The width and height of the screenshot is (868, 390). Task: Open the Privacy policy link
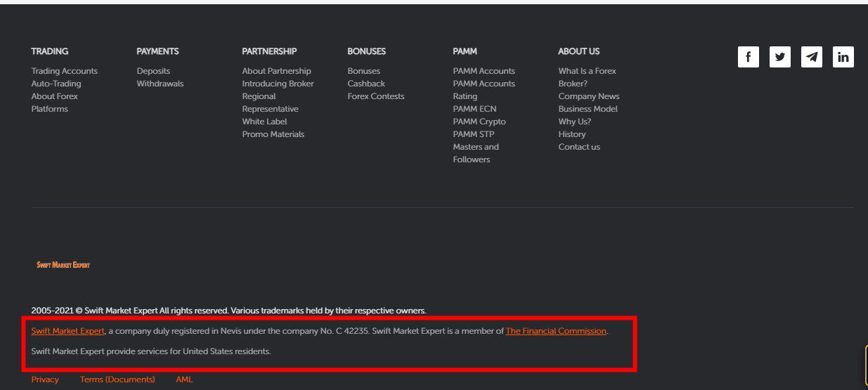point(45,379)
